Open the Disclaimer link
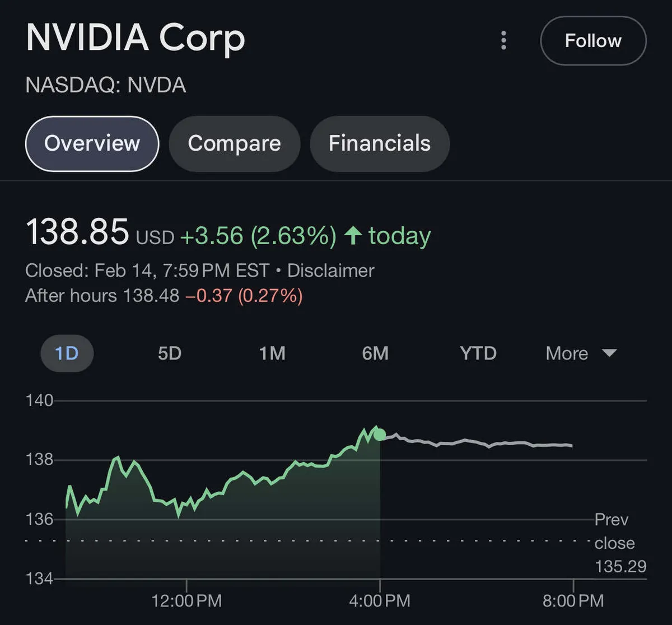 [x=330, y=270]
